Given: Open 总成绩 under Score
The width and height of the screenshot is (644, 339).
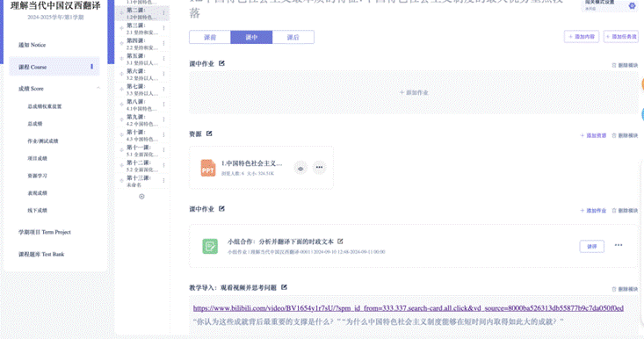Looking at the screenshot, I should pyautogui.click(x=35, y=124).
